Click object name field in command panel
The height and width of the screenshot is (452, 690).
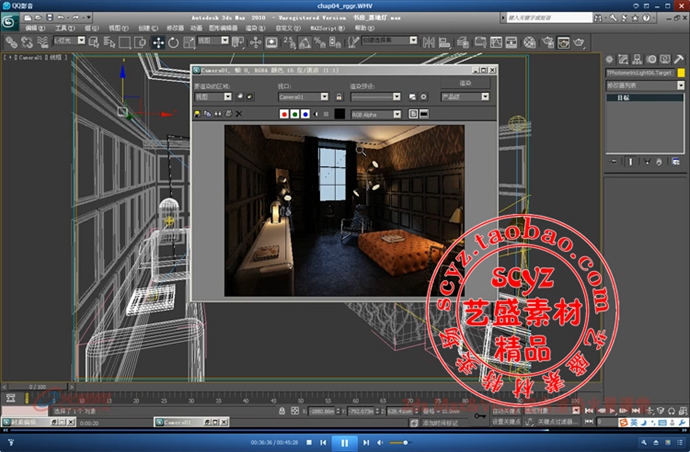pos(640,73)
